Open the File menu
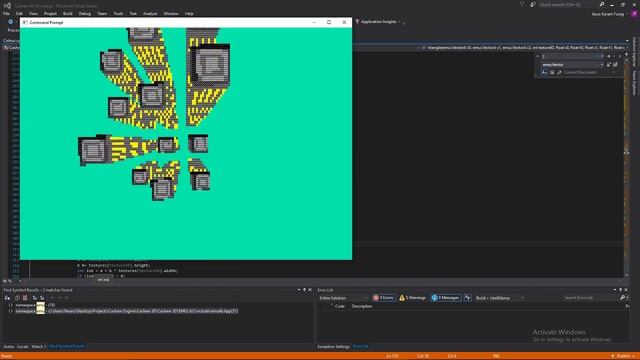 (x=6, y=13)
